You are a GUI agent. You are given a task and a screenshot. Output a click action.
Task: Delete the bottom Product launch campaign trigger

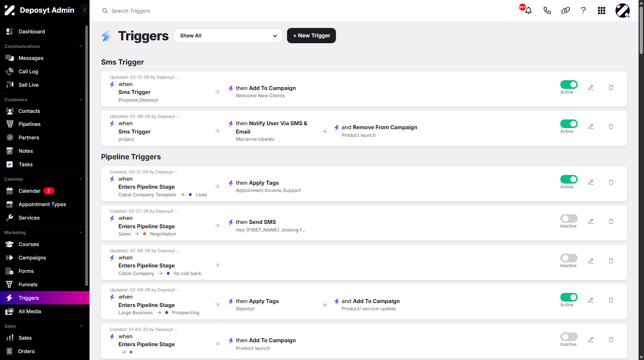point(611,340)
